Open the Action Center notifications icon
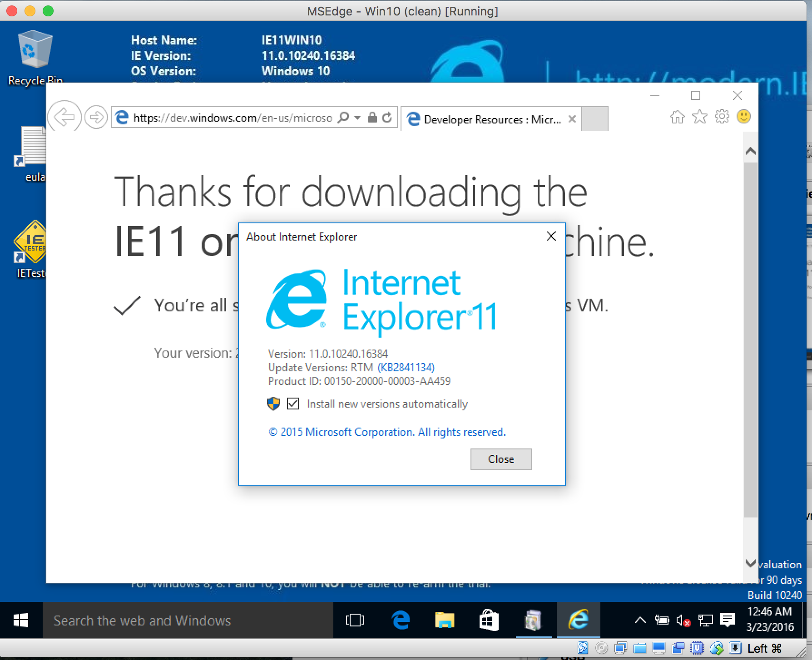Screen dimensions: 812x660 tap(728, 620)
